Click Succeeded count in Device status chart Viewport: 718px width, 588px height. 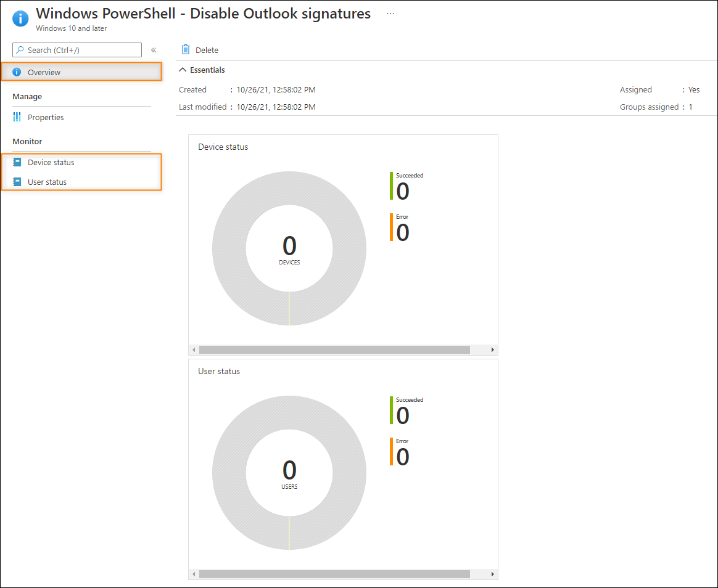pyautogui.click(x=403, y=191)
